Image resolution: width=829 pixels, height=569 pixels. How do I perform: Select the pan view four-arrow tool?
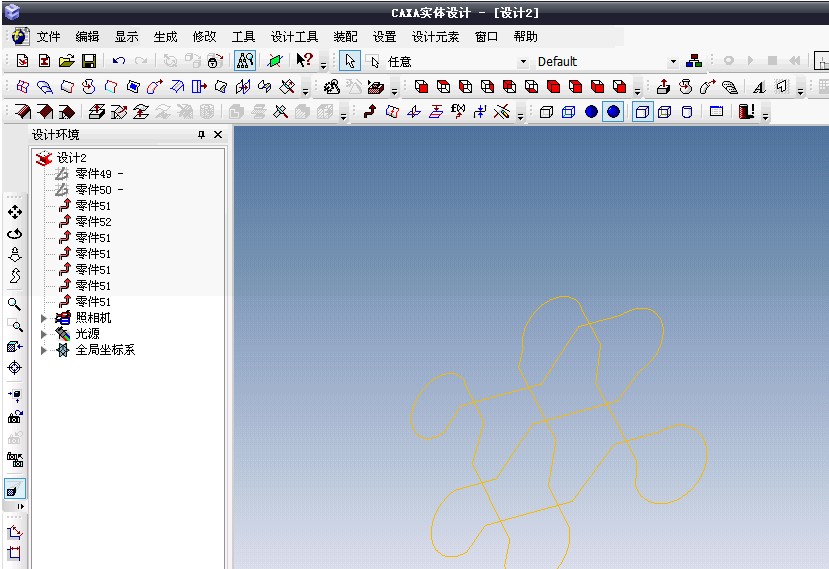click(15, 212)
